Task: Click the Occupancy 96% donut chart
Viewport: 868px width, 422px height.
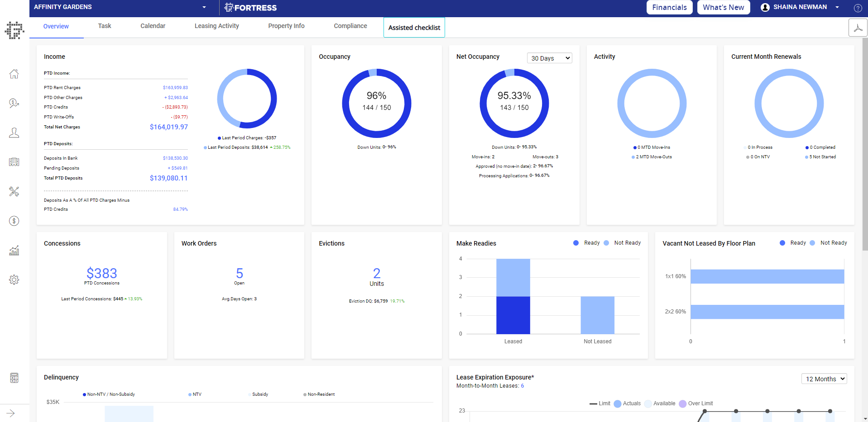Action: [x=377, y=103]
